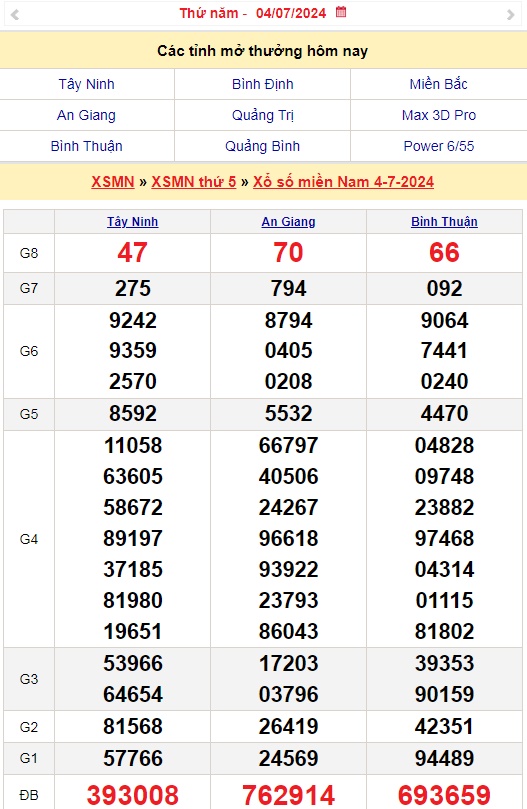Open Xổ số miền Nam 4-7-2024 link
Screen dimensions: 527x809
pos(343,182)
